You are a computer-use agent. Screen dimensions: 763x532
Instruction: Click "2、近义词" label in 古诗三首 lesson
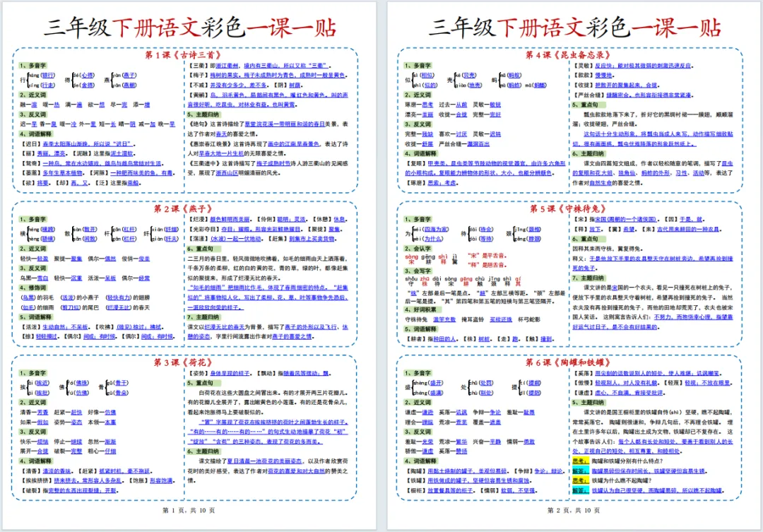point(32,95)
